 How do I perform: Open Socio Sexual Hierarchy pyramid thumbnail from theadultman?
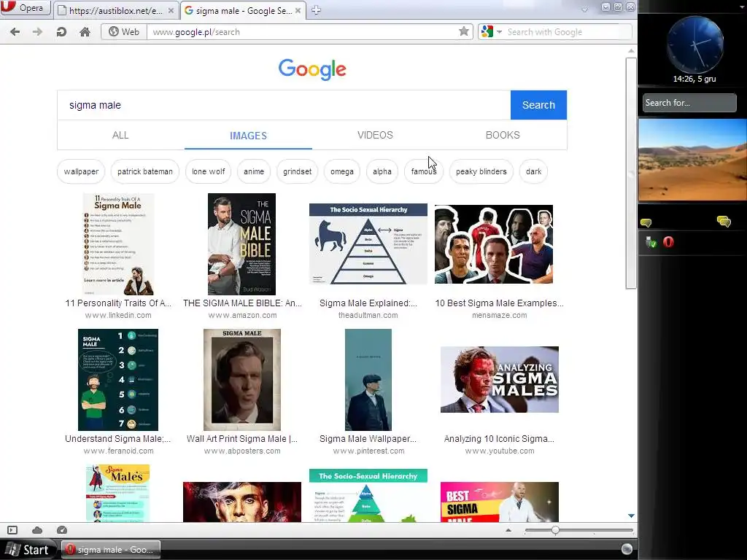click(368, 244)
